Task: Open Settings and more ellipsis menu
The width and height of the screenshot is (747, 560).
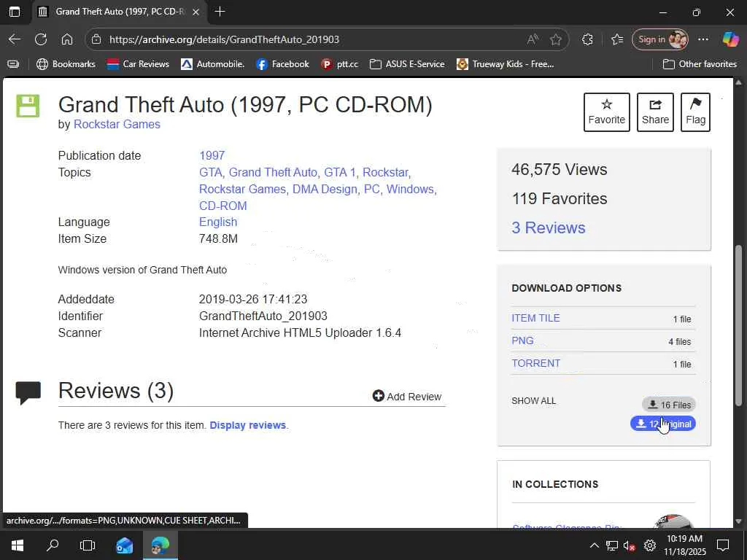Action: [703, 39]
